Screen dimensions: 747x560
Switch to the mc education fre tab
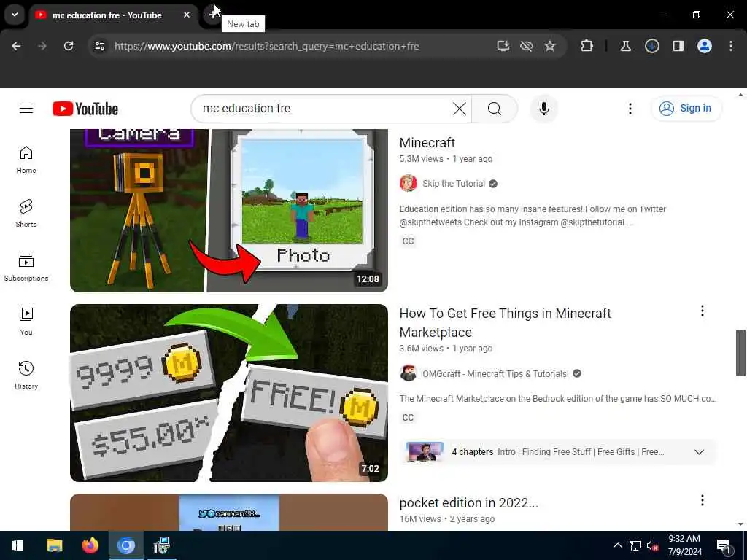click(x=107, y=15)
